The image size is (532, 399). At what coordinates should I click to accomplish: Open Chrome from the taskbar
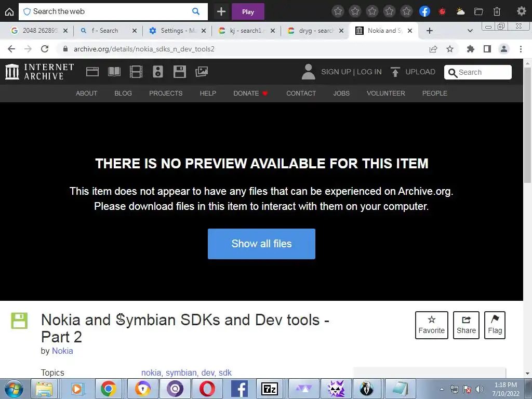(x=108, y=389)
